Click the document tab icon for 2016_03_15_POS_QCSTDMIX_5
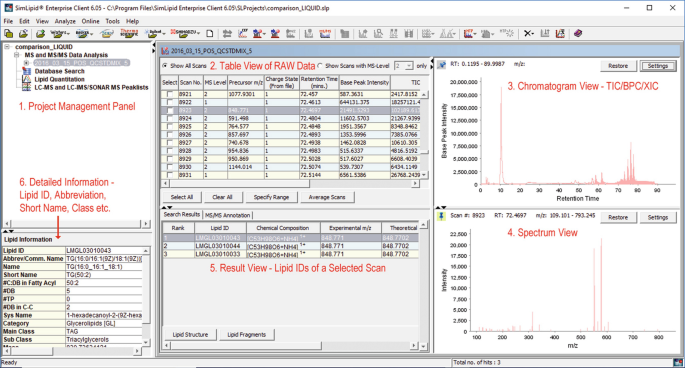Viewport: 685px width, 368px height. (x=165, y=51)
